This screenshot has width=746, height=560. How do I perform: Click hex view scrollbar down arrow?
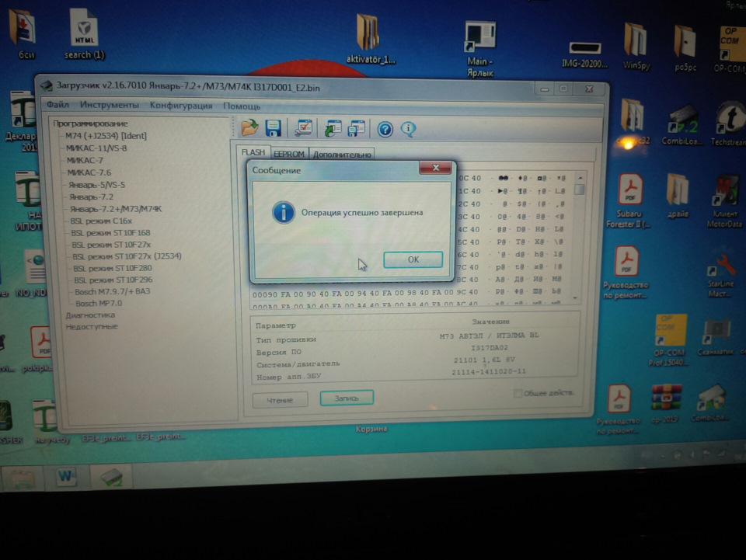click(575, 298)
